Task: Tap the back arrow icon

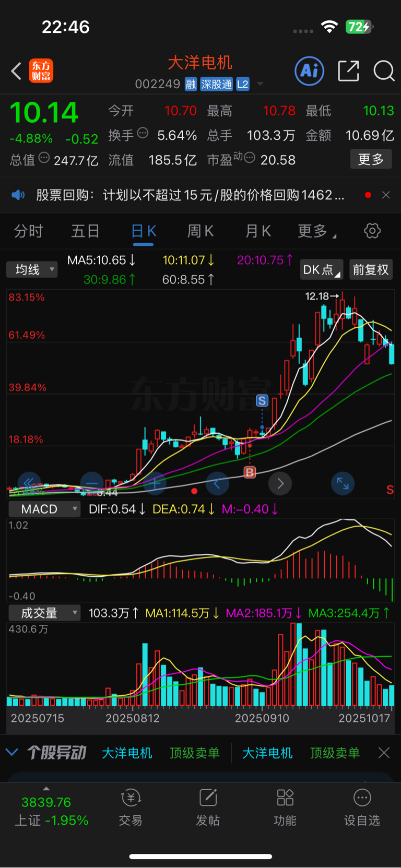Action: 16,71
